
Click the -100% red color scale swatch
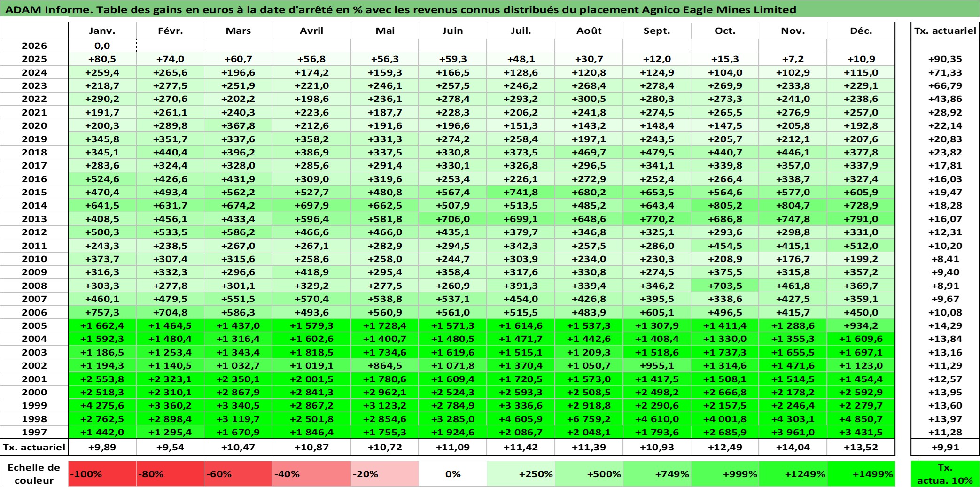[102, 474]
